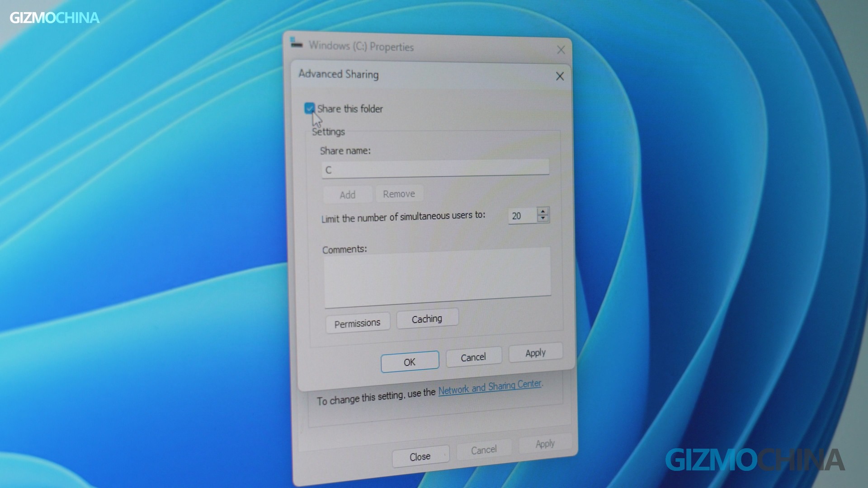Image resolution: width=868 pixels, height=488 pixels.
Task: Close the Advanced Sharing dialog with X
Action: tap(560, 76)
